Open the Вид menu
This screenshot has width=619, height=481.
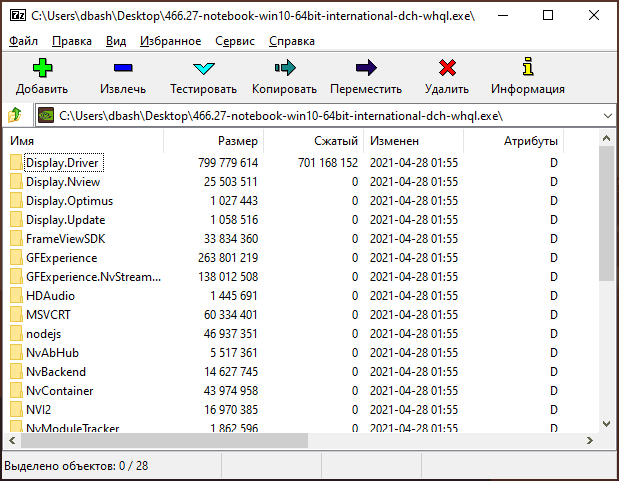[x=116, y=41]
